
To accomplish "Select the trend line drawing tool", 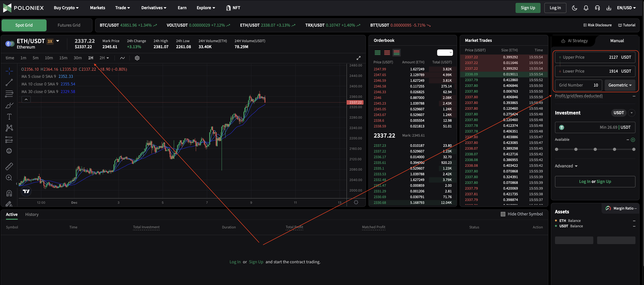I will [9, 82].
